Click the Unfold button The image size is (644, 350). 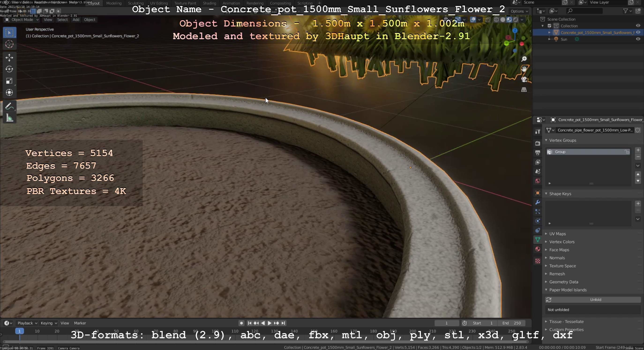click(593, 300)
